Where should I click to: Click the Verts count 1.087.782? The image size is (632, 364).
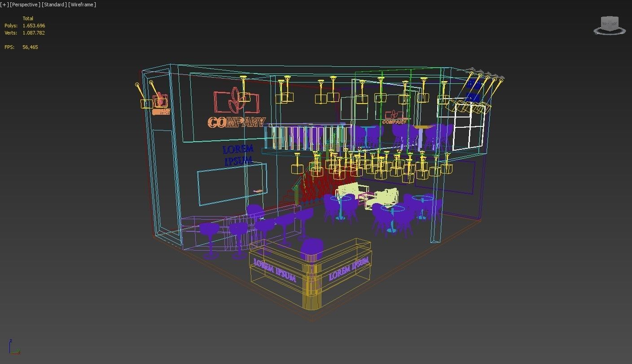click(34, 33)
